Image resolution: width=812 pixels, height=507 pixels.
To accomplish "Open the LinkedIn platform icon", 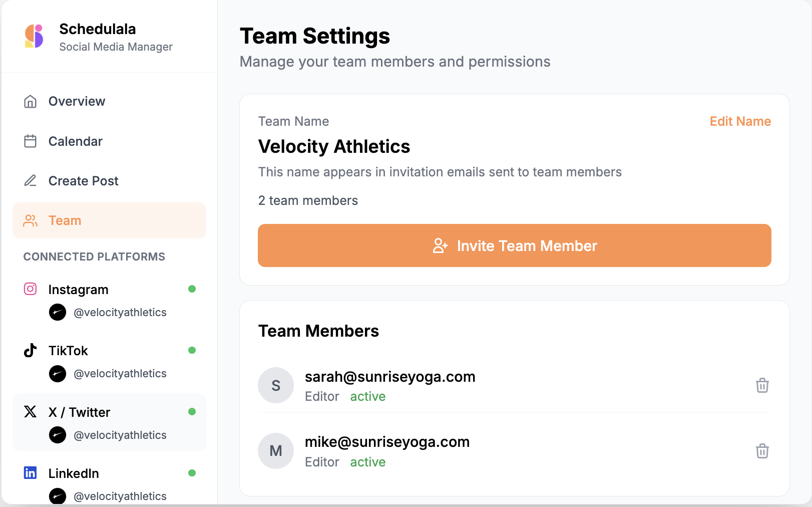I will (30, 473).
